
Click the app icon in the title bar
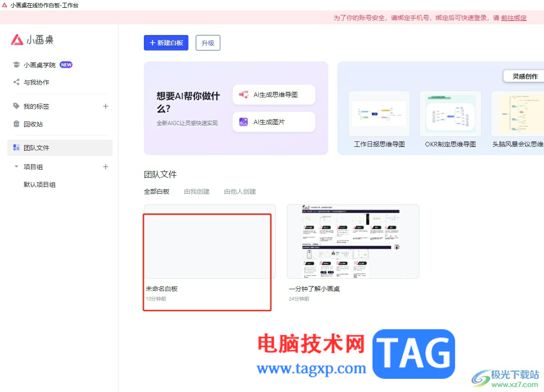[x=5, y=5]
